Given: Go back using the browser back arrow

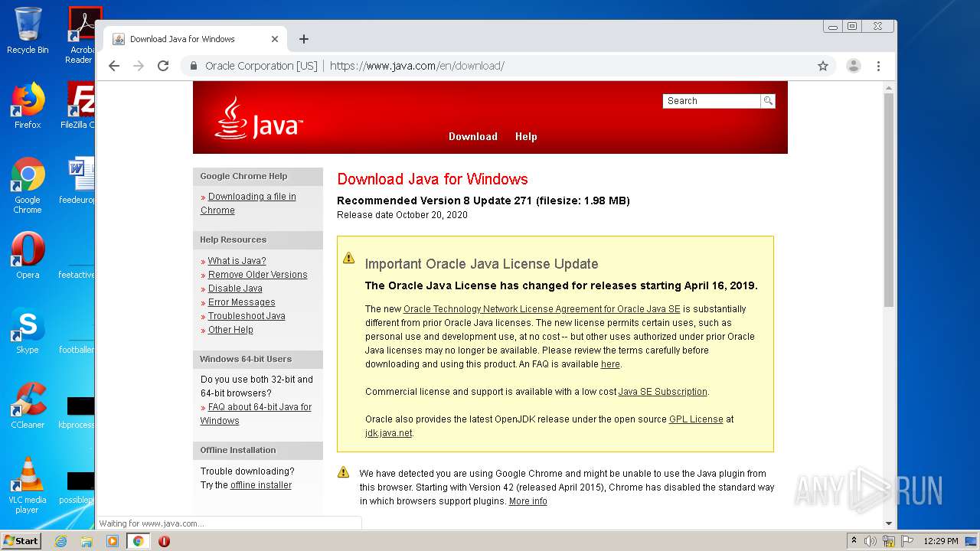Looking at the screenshot, I should 114,66.
